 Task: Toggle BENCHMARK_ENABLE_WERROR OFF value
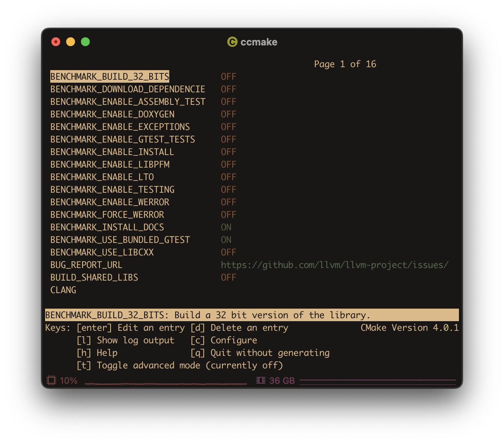228,202
